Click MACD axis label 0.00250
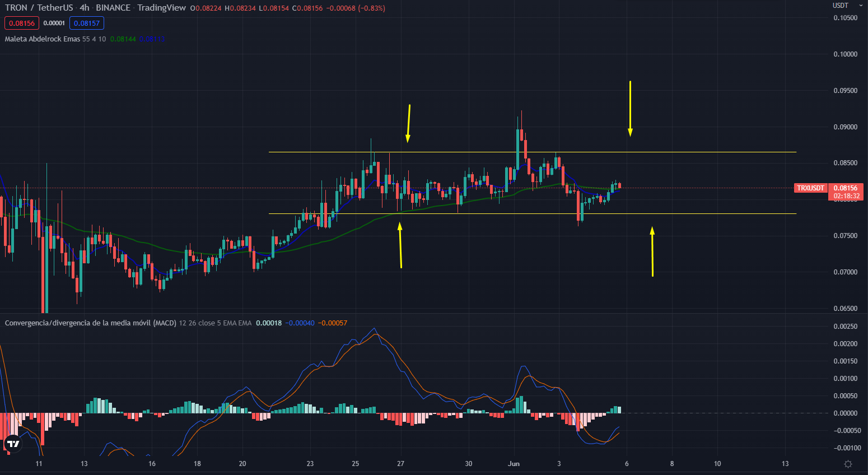This screenshot has width=868, height=475. point(846,327)
